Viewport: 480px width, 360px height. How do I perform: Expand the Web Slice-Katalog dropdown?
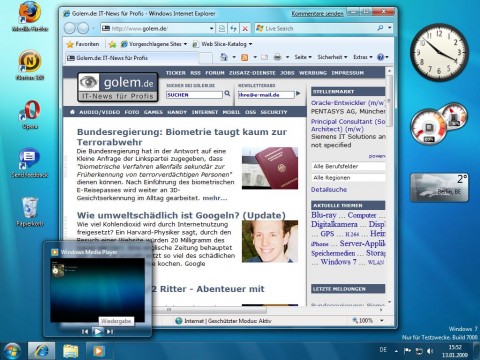(251, 44)
